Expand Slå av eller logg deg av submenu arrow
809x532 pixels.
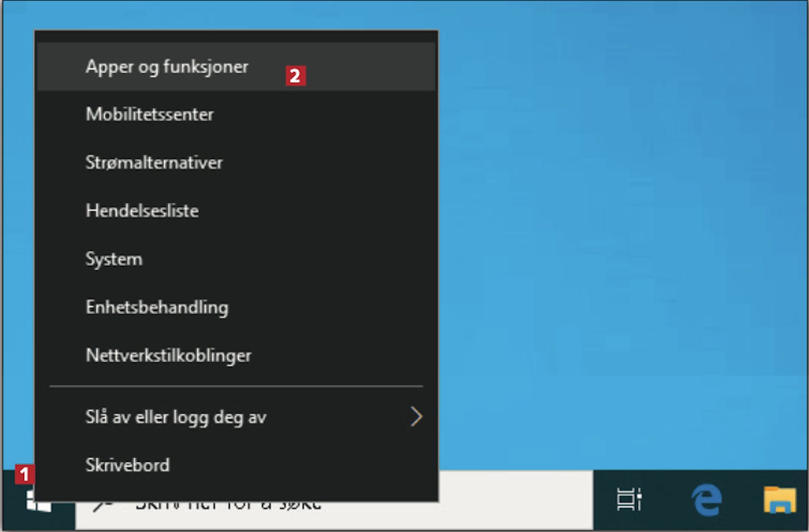416,417
